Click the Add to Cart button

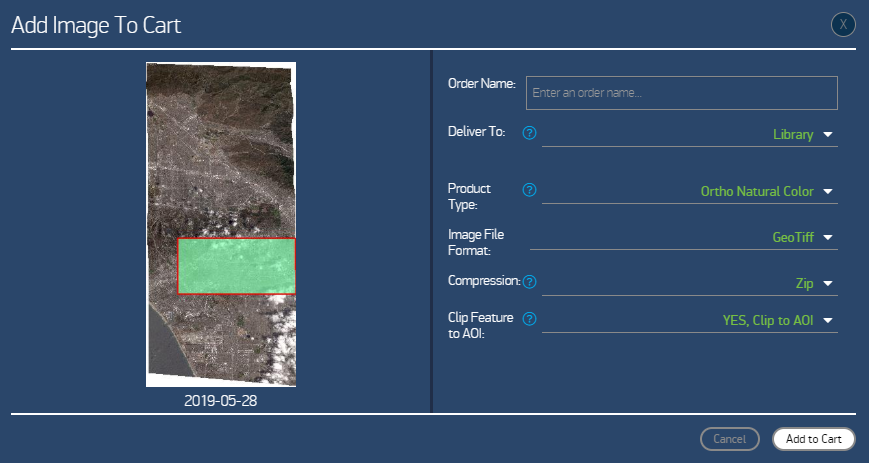pyautogui.click(x=814, y=439)
